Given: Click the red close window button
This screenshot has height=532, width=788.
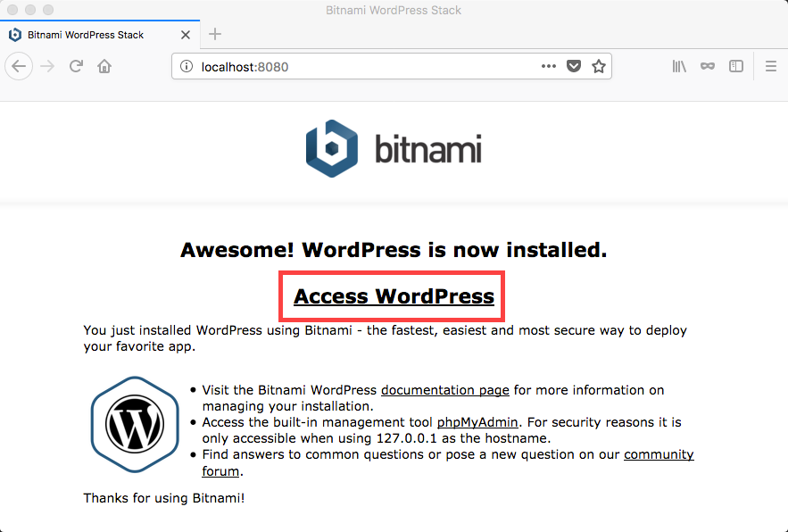Looking at the screenshot, I should 12,10.
